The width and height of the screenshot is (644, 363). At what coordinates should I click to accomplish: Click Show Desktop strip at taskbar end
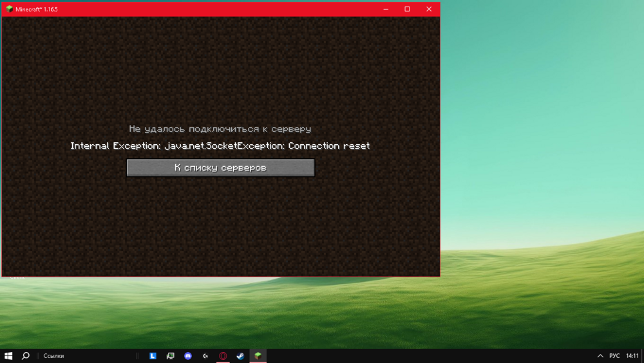[x=643, y=355]
